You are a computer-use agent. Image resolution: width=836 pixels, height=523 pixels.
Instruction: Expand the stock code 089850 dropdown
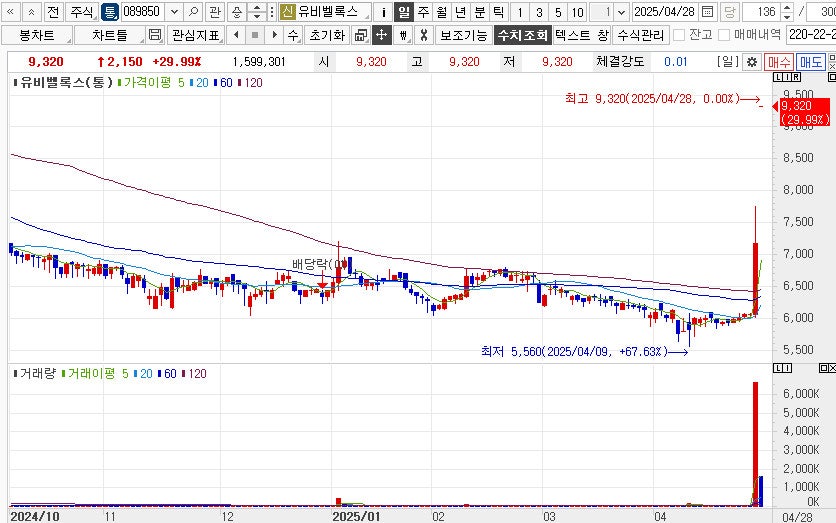click(174, 12)
